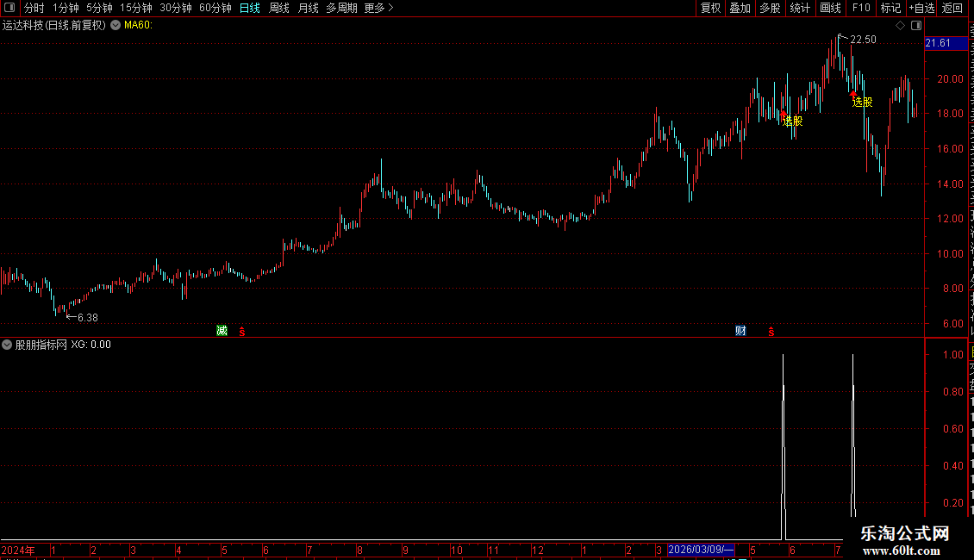
Task: Click the XG: 0.00 indicator value
Action: tap(91, 345)
